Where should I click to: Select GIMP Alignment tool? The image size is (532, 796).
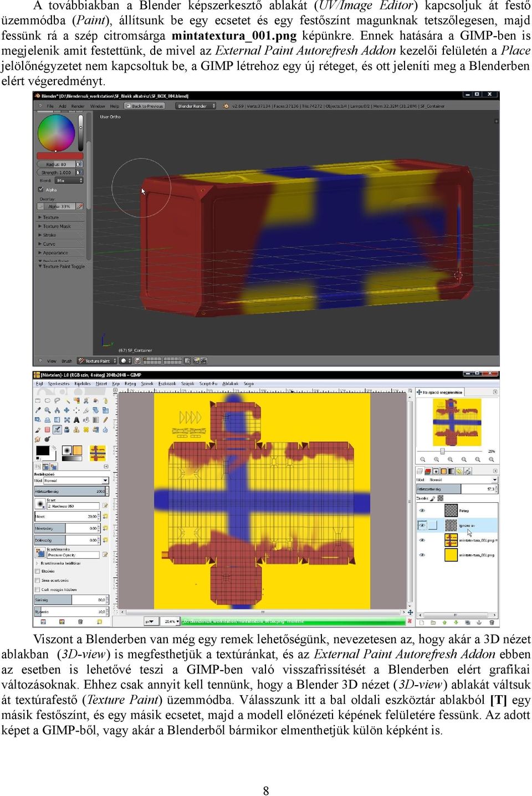[76, 410]
